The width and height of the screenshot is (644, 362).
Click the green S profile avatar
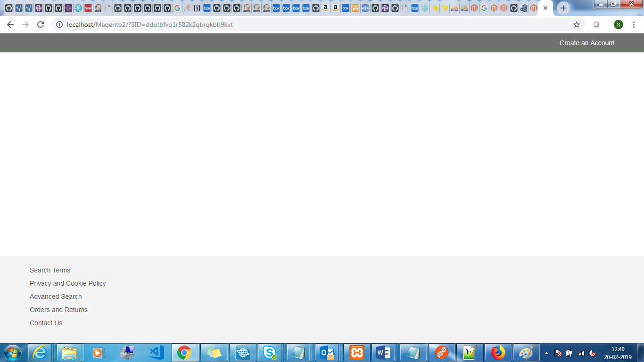[618, 25]
